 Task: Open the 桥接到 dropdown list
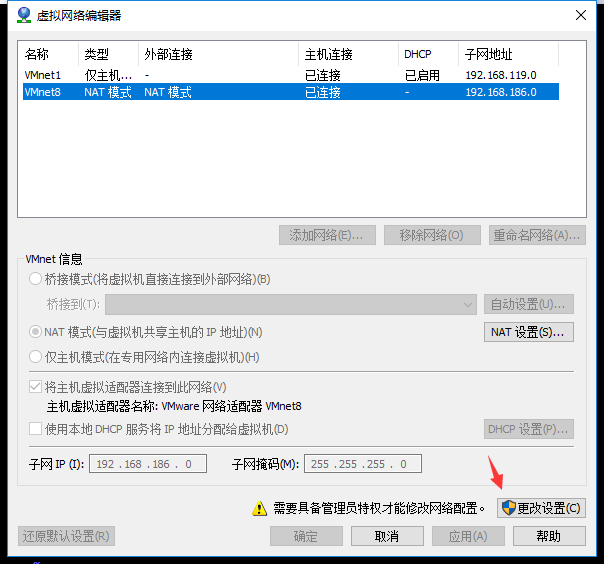[291, 304]
